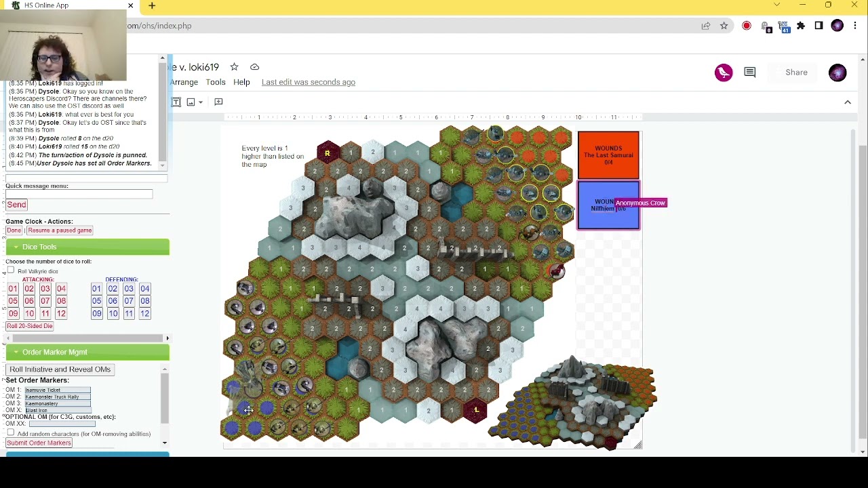The image size is (868, 488).
Task: Open a new browser tab
Action: click(152, 6)
